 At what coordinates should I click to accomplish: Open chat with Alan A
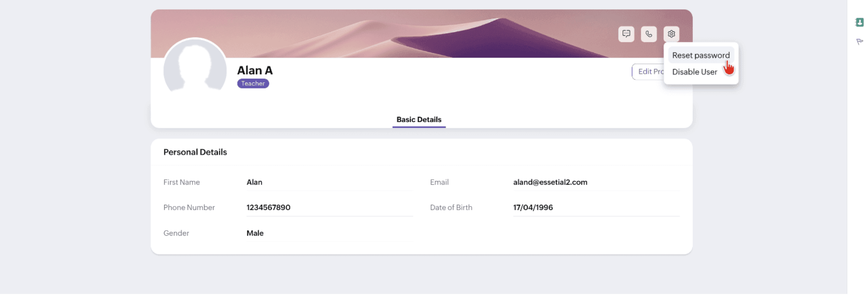coord(626,34)
